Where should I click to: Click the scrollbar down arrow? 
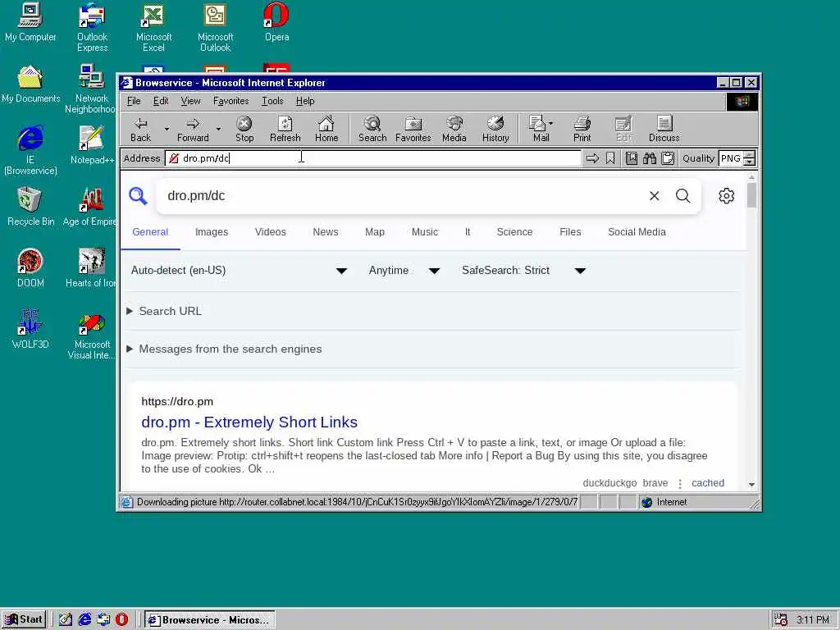(751, 484)
